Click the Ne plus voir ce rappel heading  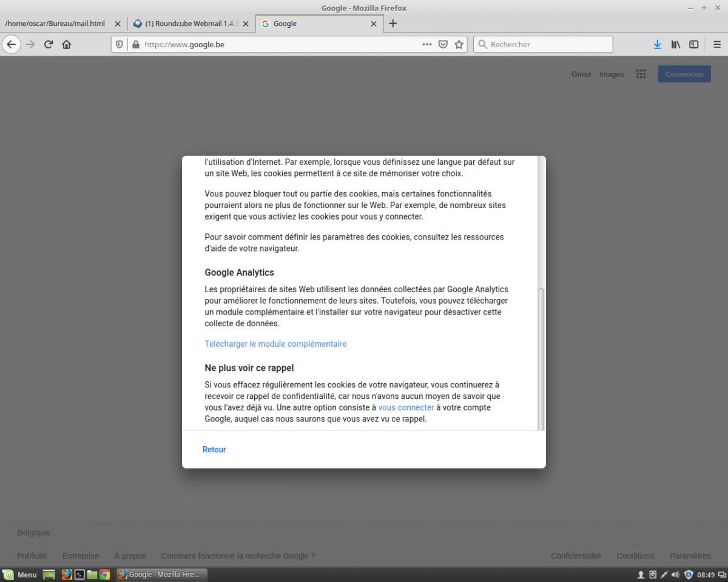249,368
